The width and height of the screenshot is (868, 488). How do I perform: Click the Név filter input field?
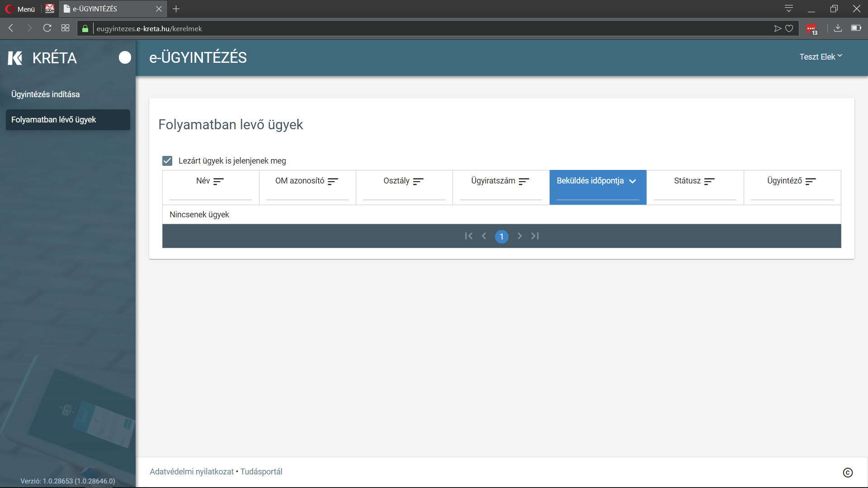[211, 195]
